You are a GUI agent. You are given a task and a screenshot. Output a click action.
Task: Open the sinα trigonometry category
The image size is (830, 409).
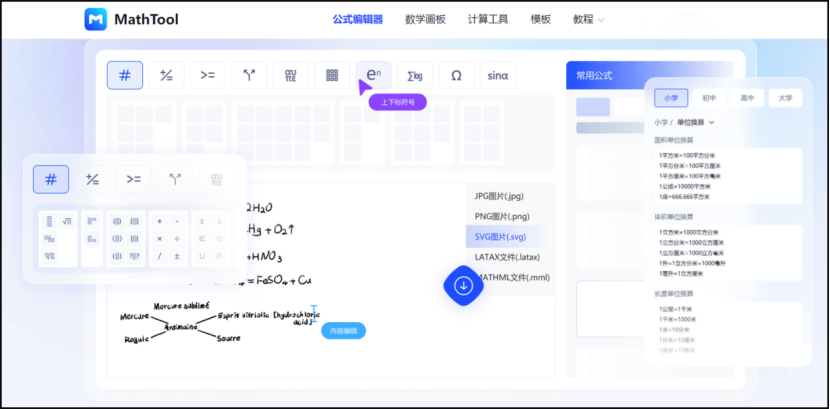[498, 75]
